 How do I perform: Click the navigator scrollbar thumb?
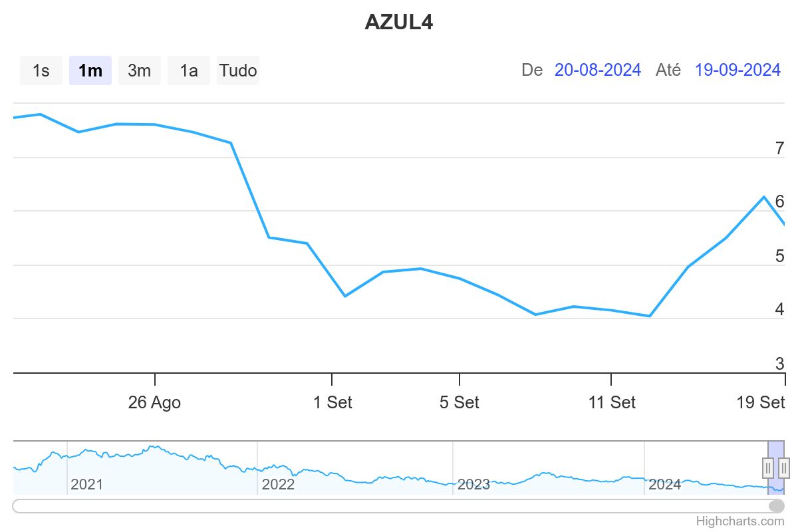tap(776, 506)
